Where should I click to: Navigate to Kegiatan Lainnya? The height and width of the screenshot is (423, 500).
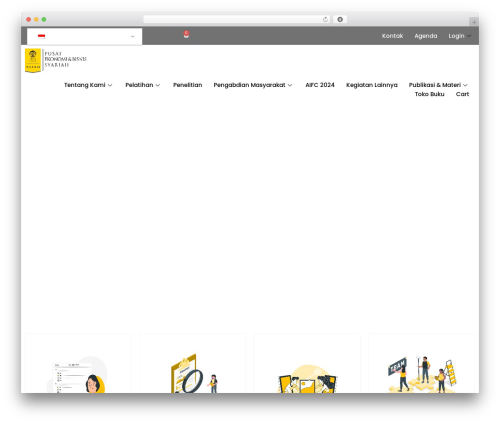point(372,85)
